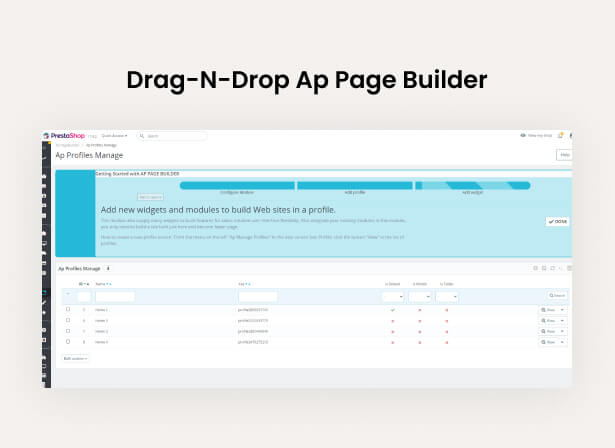Click the ID filter input
615x448 pixels.
tap(84, 296)
